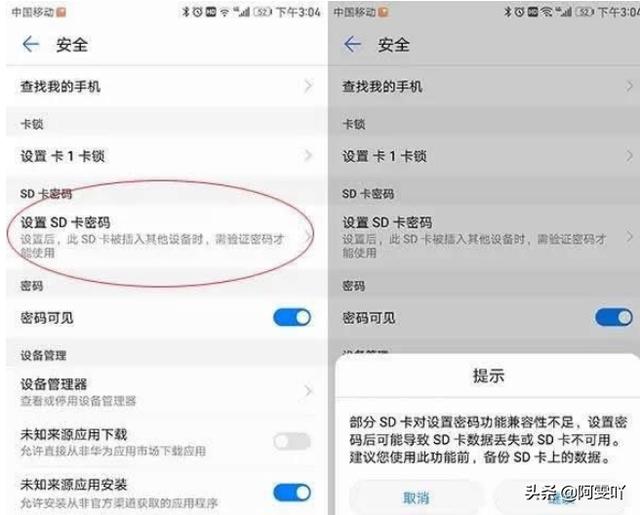Tap orange carrier icon beside 中国移动 on left

(x=61, y=13)
